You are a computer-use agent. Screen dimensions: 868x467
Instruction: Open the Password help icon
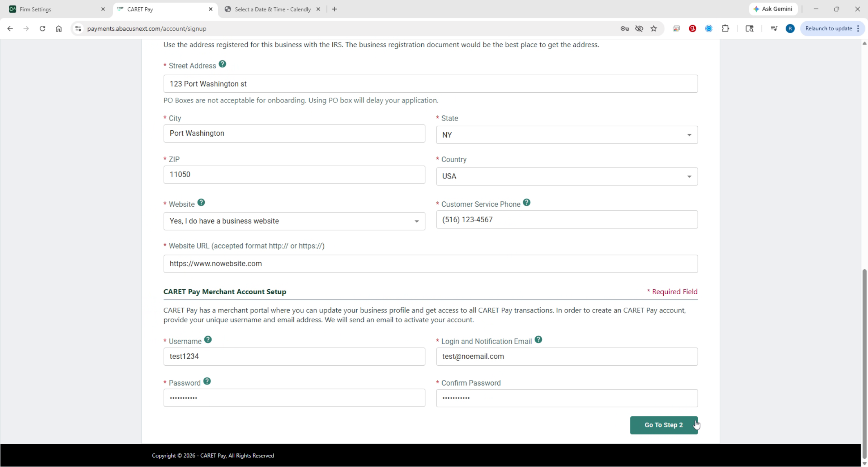tap(207, 381)
